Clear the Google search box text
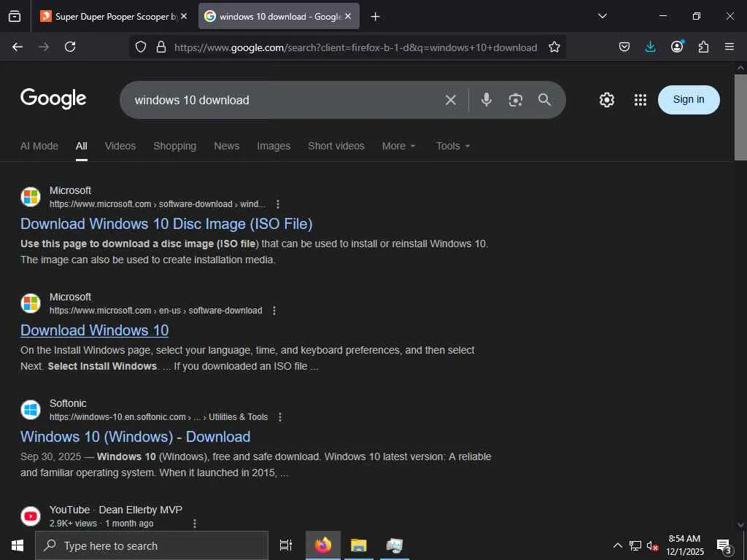This screenshot has height=560, width=747. [451, 100]
